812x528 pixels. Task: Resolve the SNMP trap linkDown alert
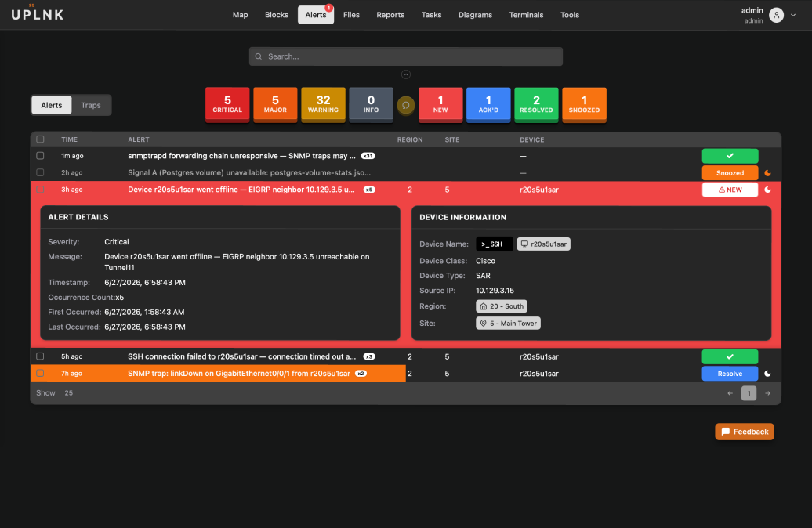coord(730,373)
